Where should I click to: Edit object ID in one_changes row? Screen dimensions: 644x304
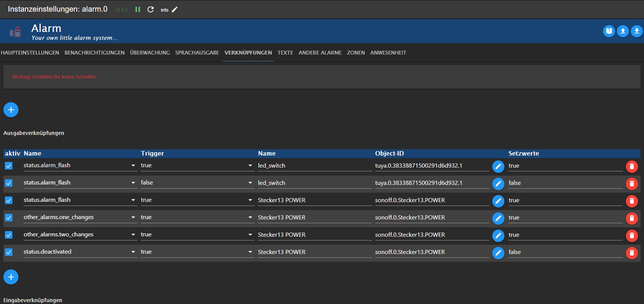pos(498,218)
